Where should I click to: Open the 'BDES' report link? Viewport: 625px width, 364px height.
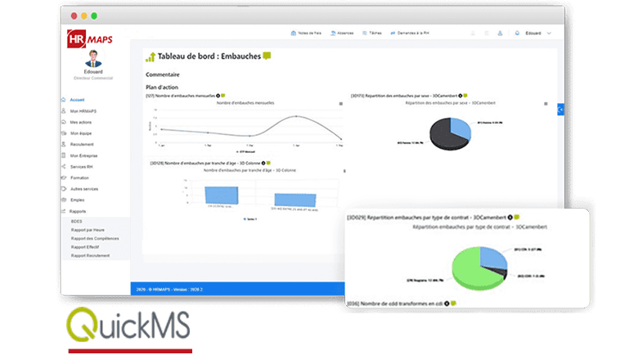(76, 221)
